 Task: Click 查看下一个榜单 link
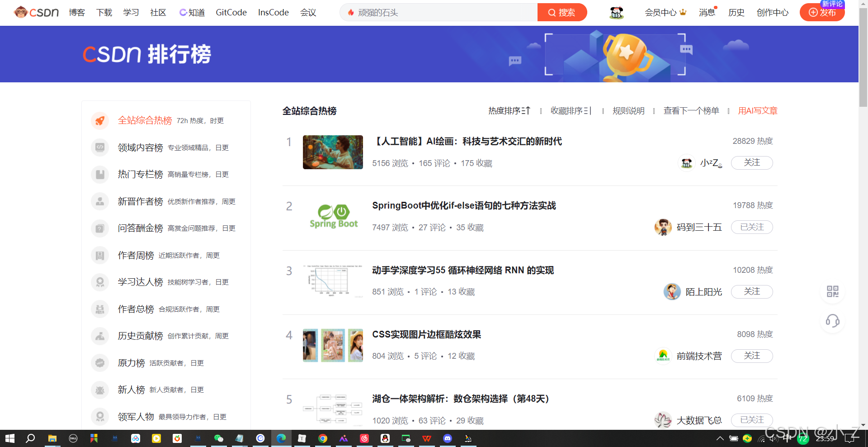click(691, 111)
